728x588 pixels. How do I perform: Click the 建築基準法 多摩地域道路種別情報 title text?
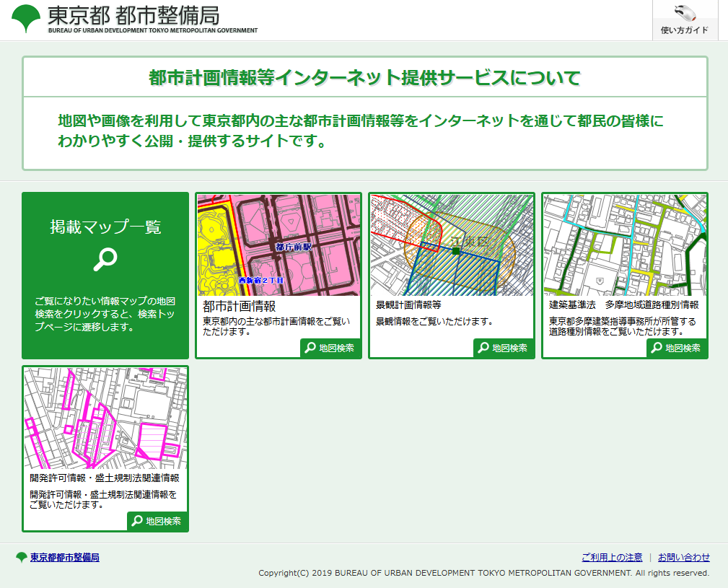tap(624, 305)
